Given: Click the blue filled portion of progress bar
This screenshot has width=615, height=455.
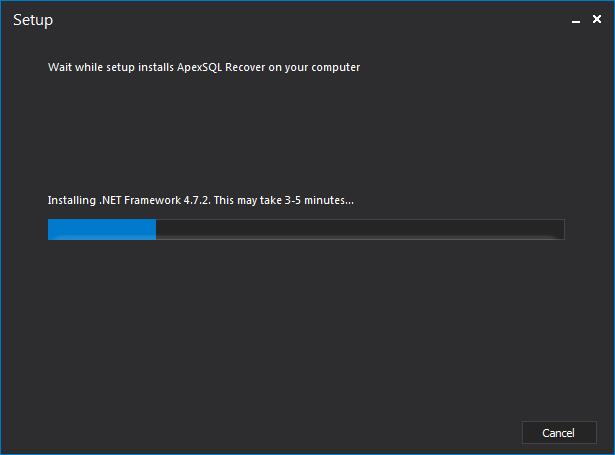Looking at the screenshot, I should click(101, 230).
